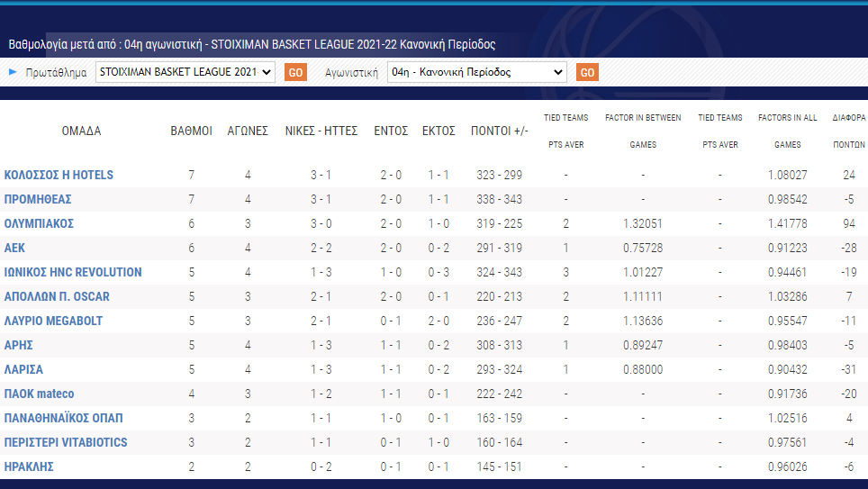This screenshot has width=868, height=489.
Task: Select all-games factor 1.08027
Action: coord(787,175)
